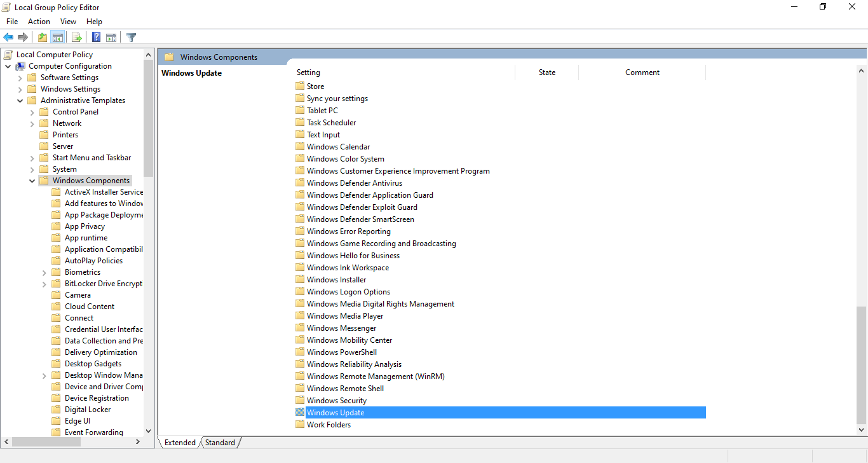Click the folder icon beside Windows Messenger
This screenshot has height=463, width=868.
pos(300,328)
